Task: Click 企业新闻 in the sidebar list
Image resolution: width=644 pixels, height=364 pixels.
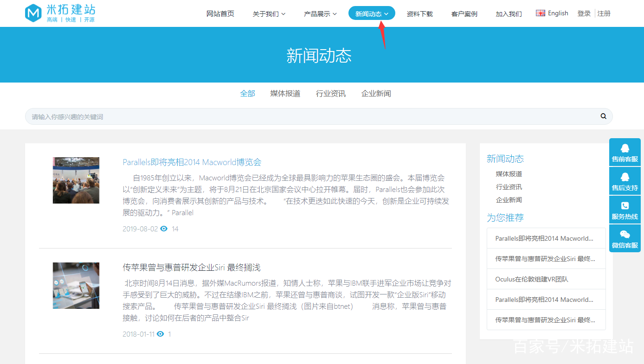Action: [509, 200]
